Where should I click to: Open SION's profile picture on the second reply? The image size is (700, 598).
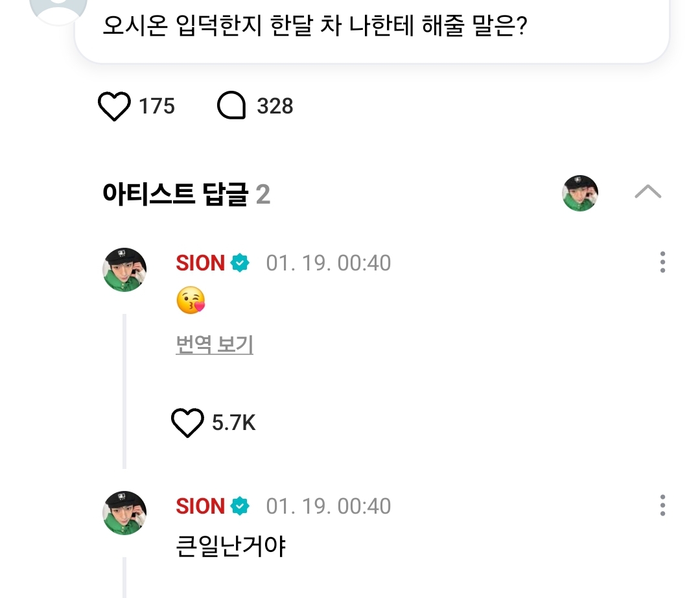pyautogui.click(x=125, y=512)
